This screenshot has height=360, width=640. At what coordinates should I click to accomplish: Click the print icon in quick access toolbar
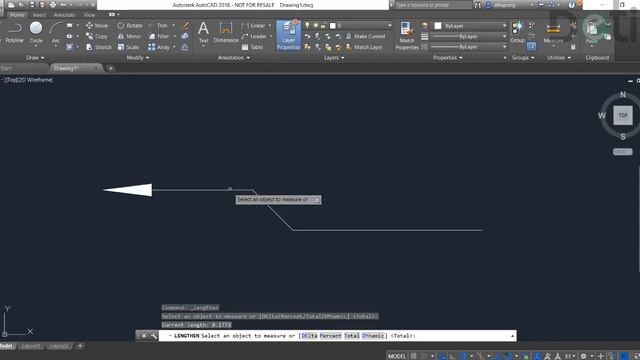click(53, 5)
